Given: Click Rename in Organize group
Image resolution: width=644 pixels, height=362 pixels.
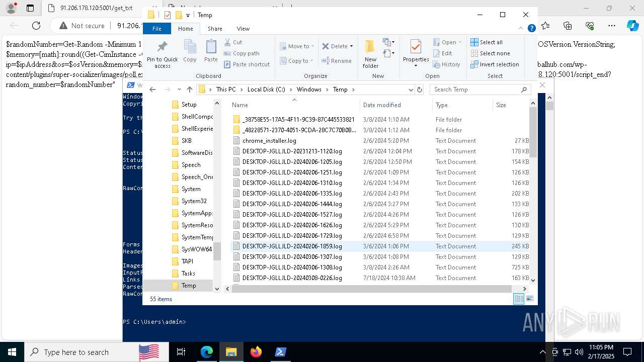Looking at the screenshot, I should tap(337, 61).
